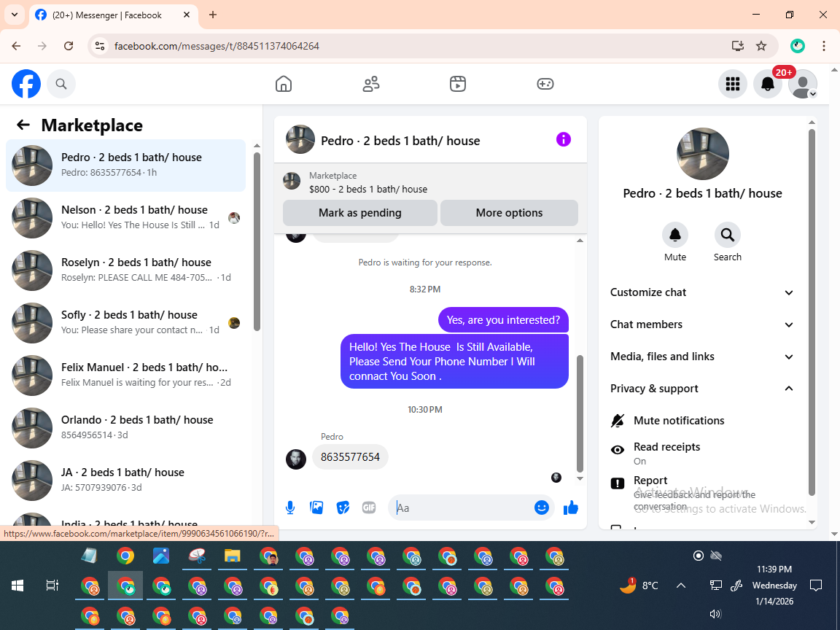Screen dimensions: 840x630
Task: Open the volume speaker icon in system tray
Action: tap(715, 614)
